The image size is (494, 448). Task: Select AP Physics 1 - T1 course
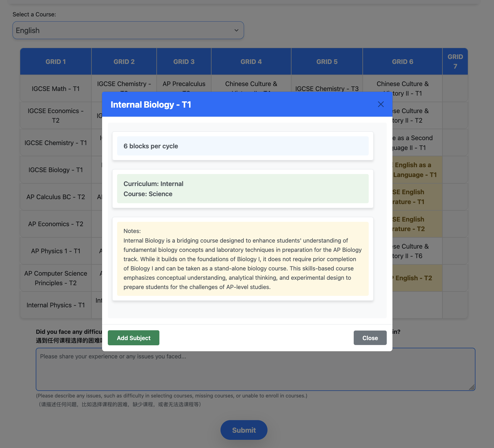tap(55, 251)
